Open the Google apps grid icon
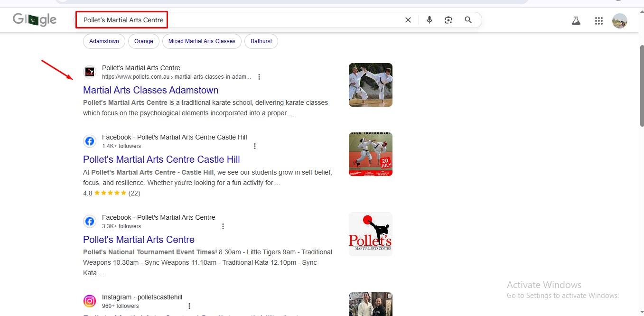The width and height of the screenshot is (644, 316). (x=599, y=21)
